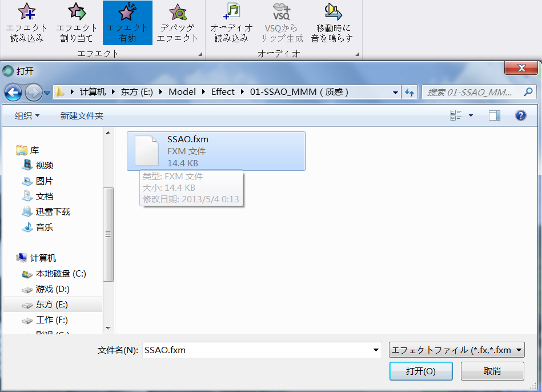Select the SSAO.fxm file
Viewport: 542px width, 392px height.
pos(216,151)
